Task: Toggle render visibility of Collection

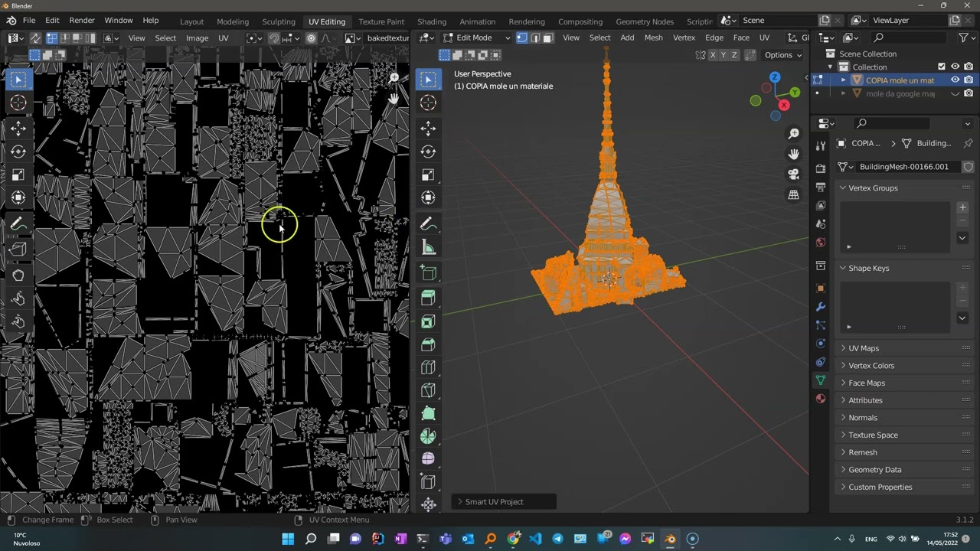Action: (x=969, y=67)
